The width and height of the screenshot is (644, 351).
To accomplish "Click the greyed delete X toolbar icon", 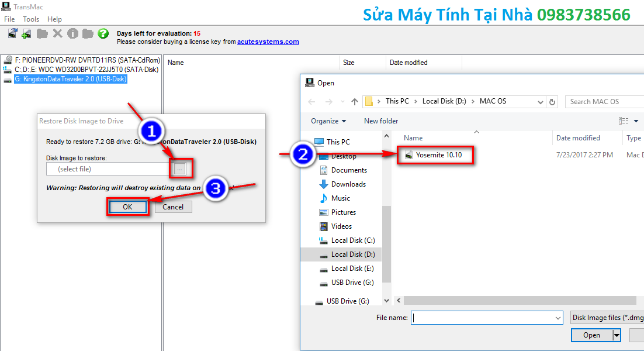I will (57, 34).
